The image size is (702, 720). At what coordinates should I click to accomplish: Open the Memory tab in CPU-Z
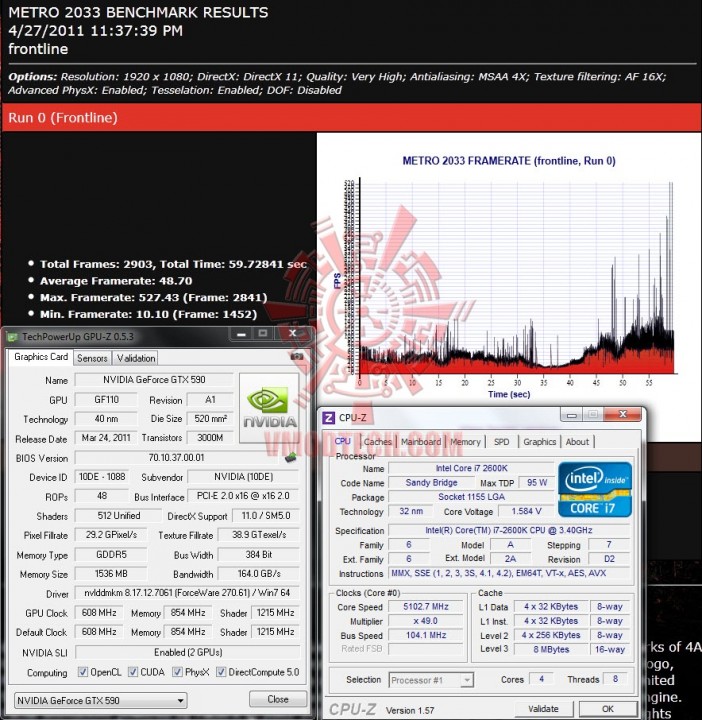coord(465,442)
